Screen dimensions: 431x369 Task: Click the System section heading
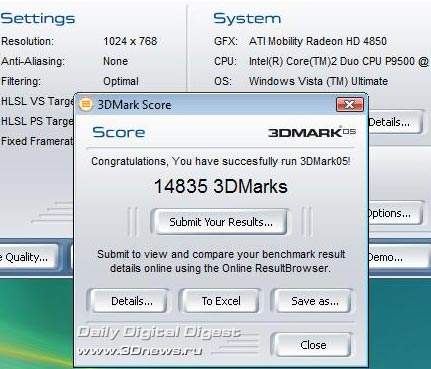pos(247,18)
